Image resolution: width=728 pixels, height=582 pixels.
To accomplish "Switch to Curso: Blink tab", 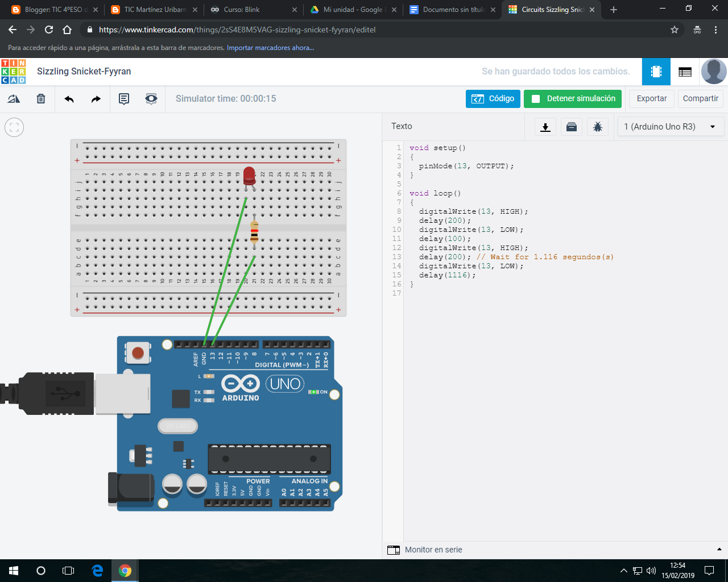I will (253, 10).
